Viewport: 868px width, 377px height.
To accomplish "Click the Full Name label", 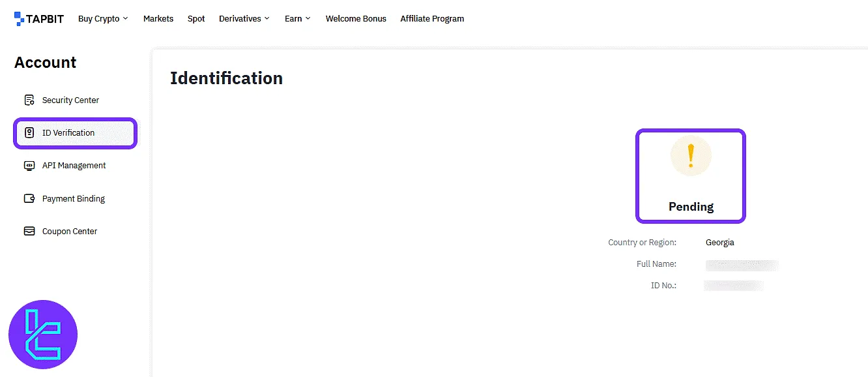I will pos(656,264).
